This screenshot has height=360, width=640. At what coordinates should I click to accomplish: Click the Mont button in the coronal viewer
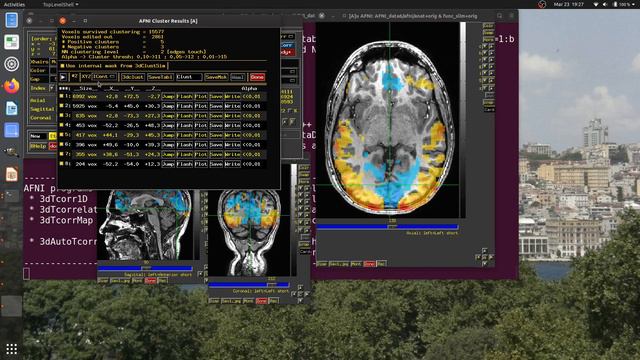point(248,301)
